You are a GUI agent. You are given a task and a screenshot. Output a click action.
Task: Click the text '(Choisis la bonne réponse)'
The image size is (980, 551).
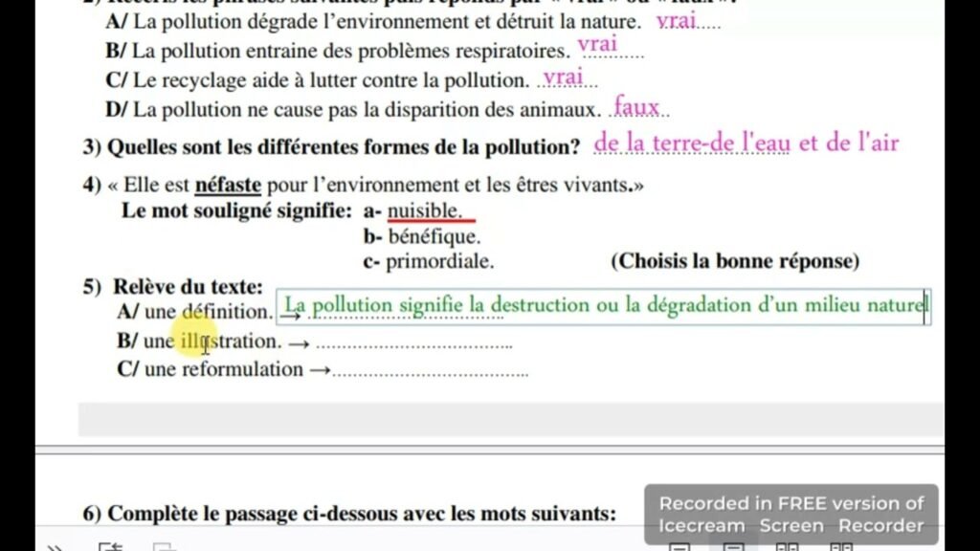(x=735, y=260)
